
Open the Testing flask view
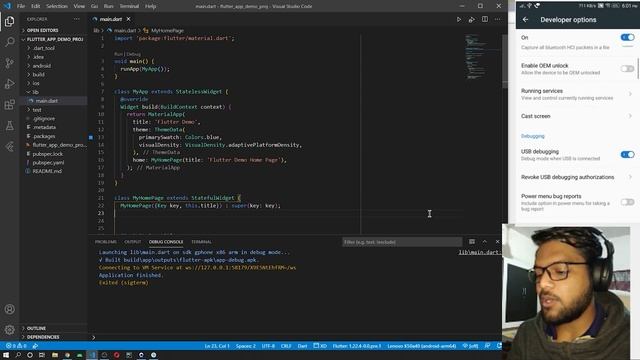click(x=9, y=126)
